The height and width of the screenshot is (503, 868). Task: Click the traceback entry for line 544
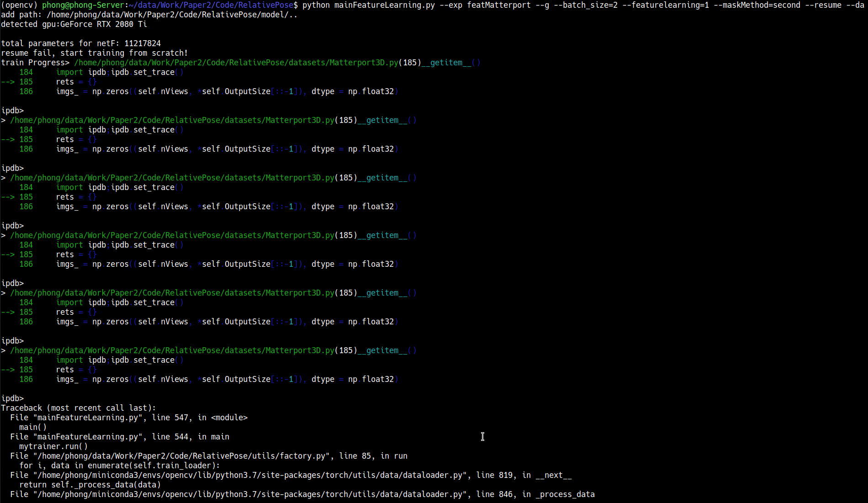pyautogui.click(x=120, y=437)
